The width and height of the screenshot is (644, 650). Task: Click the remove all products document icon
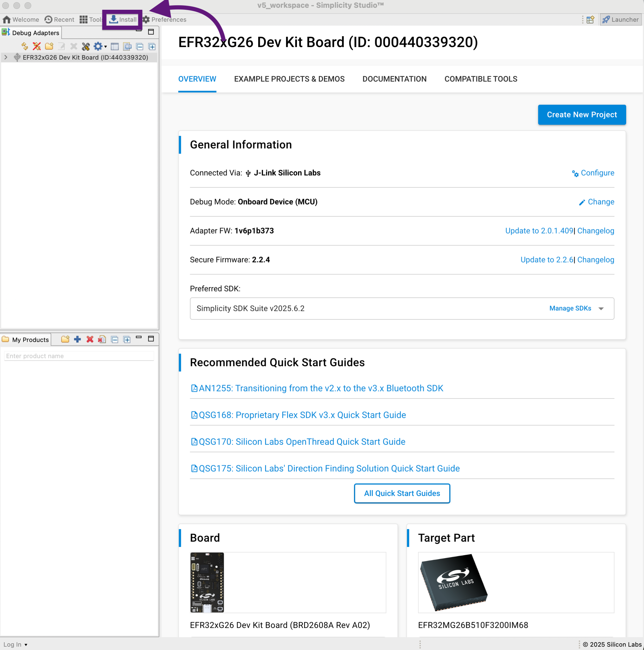tap(102, 339)
